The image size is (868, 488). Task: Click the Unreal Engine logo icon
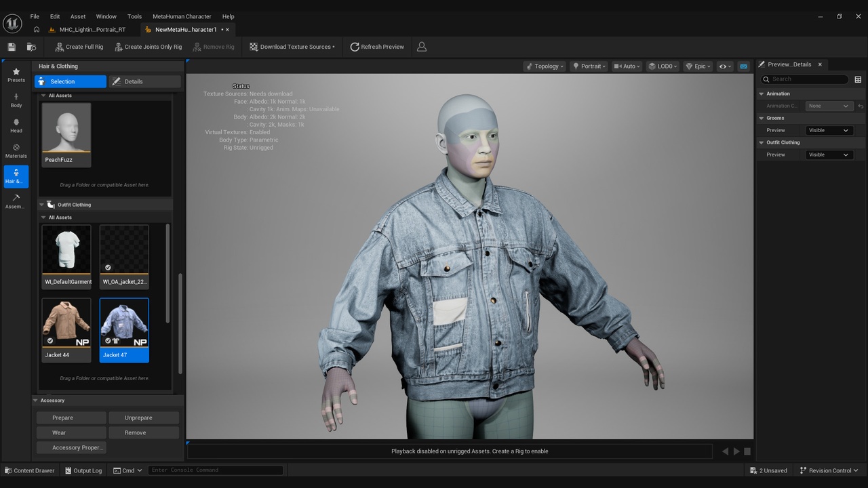click(x=12, y=23)
